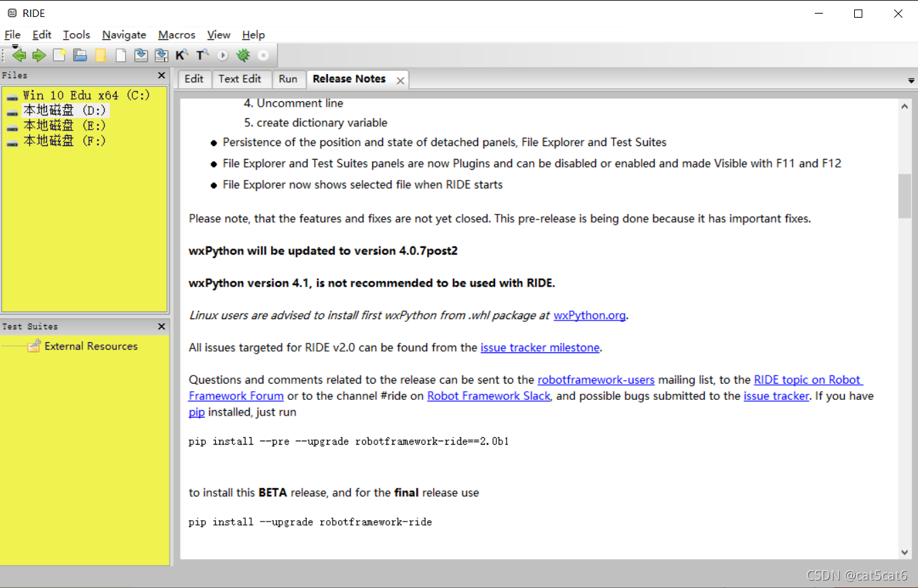This screenshot has height=588, width=918.
Task: Follow the issue tracker milestone link
Action: pos(540,348)
